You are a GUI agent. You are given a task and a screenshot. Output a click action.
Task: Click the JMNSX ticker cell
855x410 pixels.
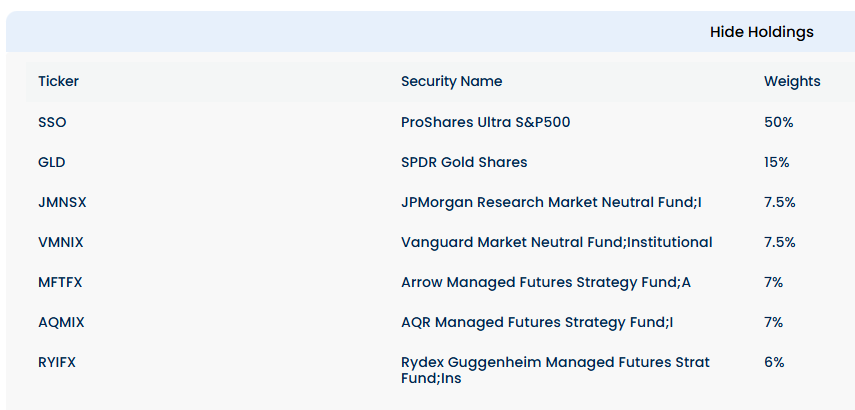62,202
